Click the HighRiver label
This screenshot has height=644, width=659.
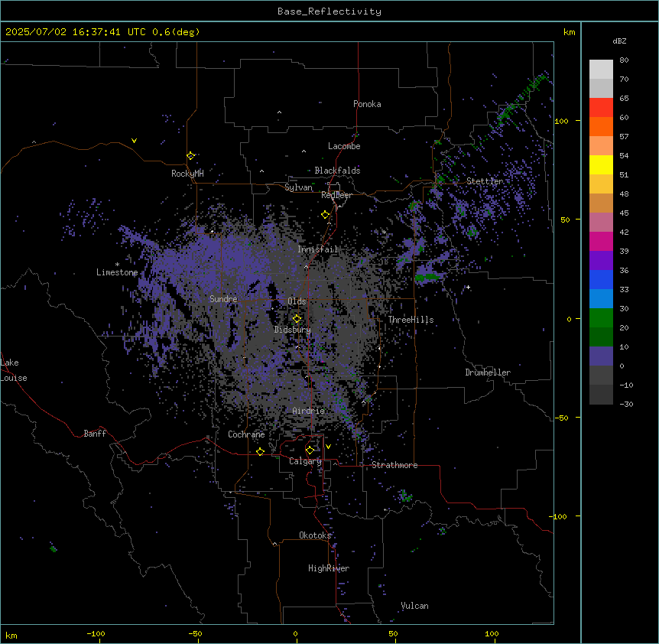click(x=328, y=568)
